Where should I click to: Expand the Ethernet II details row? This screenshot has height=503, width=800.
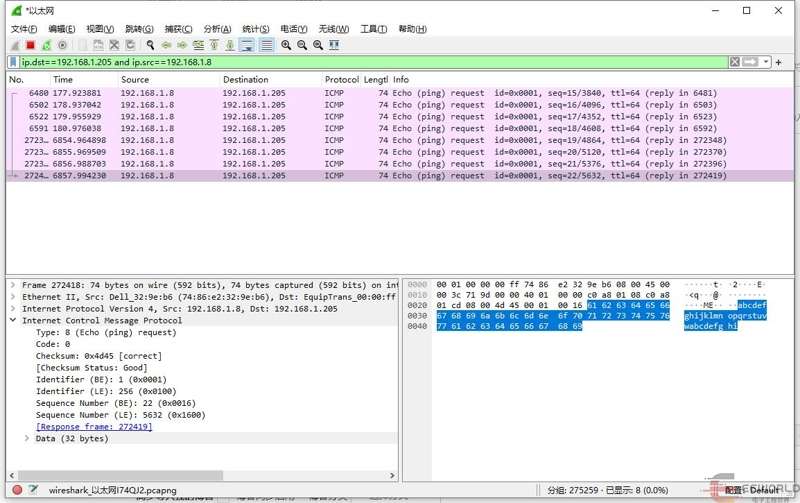12,297
